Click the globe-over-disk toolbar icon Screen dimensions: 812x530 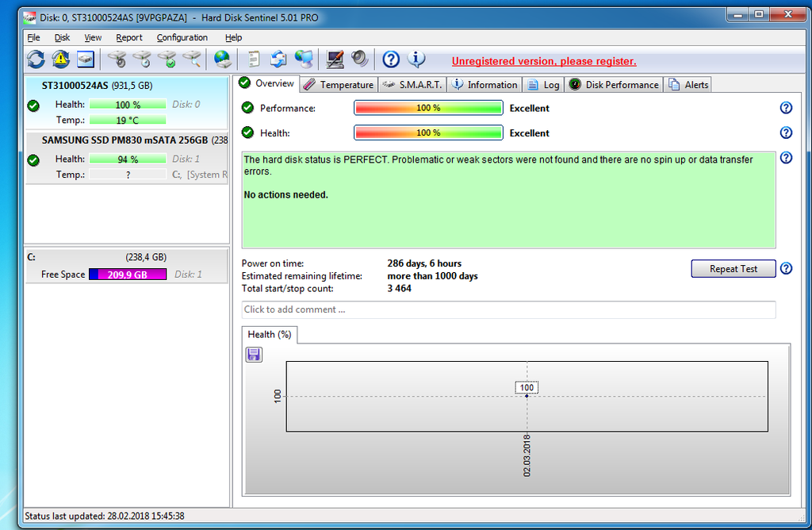[x=222, y=59]
